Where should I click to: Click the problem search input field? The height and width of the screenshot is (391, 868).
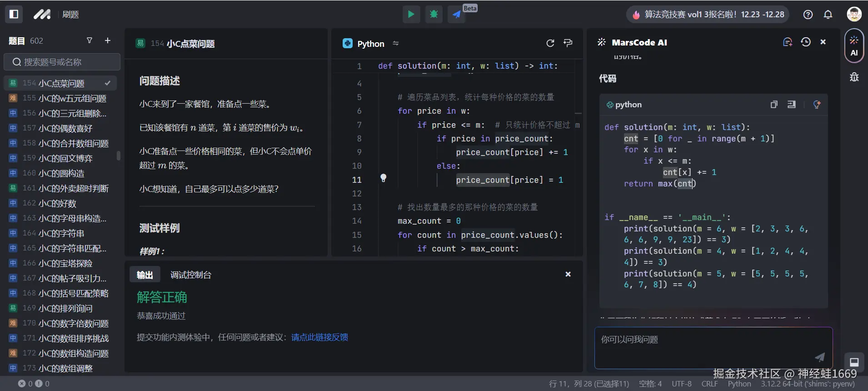62,62
